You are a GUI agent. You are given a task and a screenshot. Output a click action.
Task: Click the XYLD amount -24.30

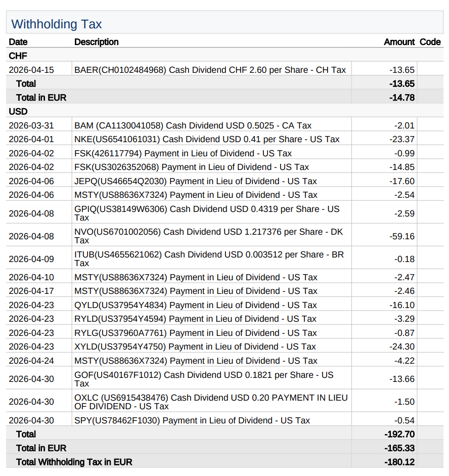pos(402,347)
